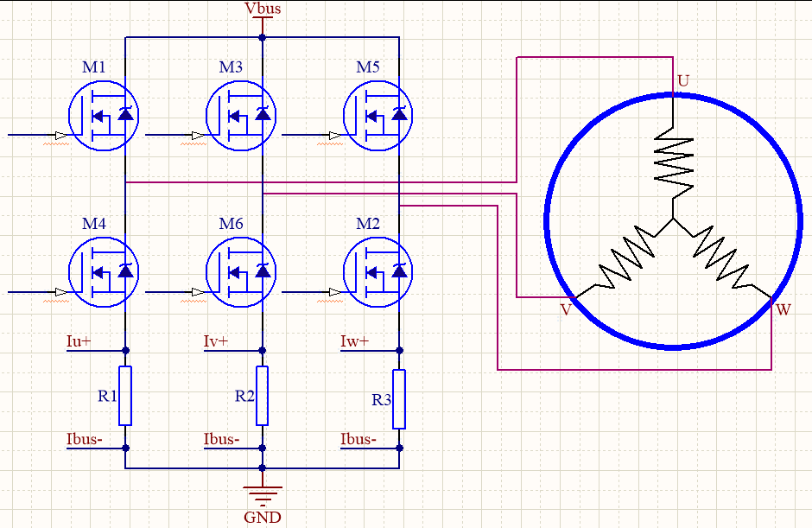Select the motor U terminal label
The height and width of the screenshot is (528, 812).
(683, 81)
